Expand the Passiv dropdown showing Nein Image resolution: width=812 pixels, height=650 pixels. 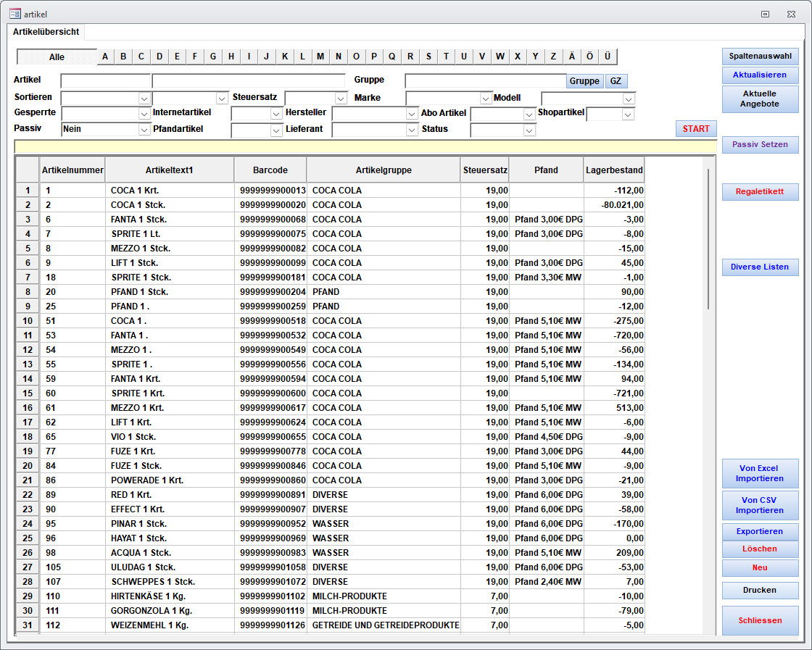[144, 130]
